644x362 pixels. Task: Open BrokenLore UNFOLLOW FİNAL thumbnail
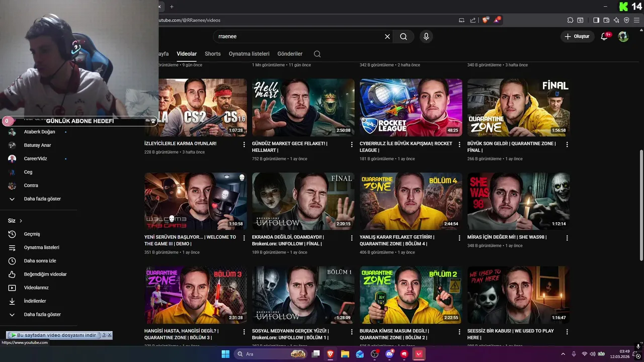point(303,201)
